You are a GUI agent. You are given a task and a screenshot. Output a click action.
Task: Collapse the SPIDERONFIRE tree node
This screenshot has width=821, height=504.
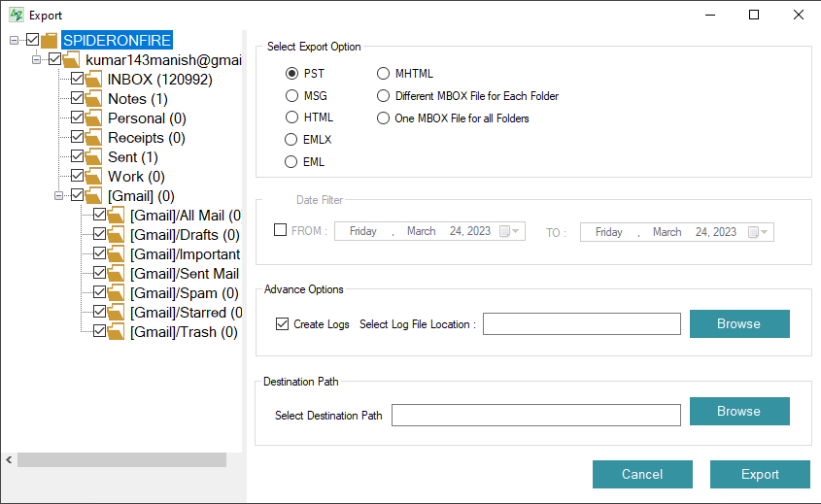point(14,41)
